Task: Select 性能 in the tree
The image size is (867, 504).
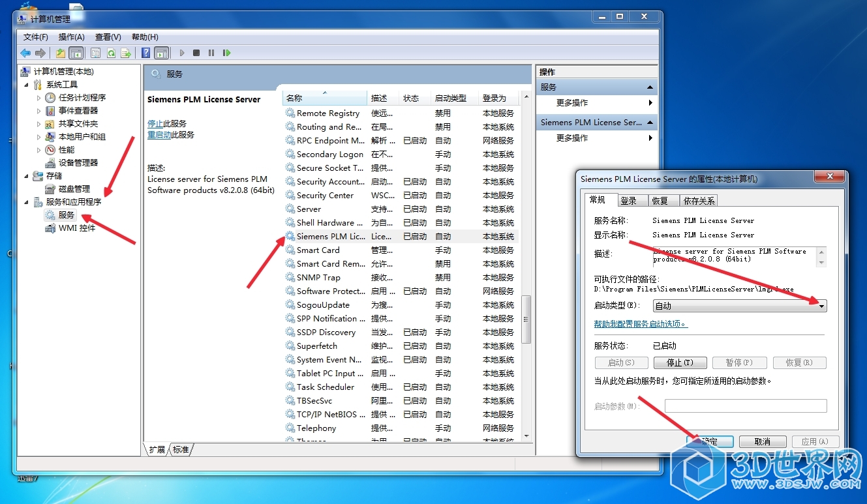Action: [x=67, y=150]
